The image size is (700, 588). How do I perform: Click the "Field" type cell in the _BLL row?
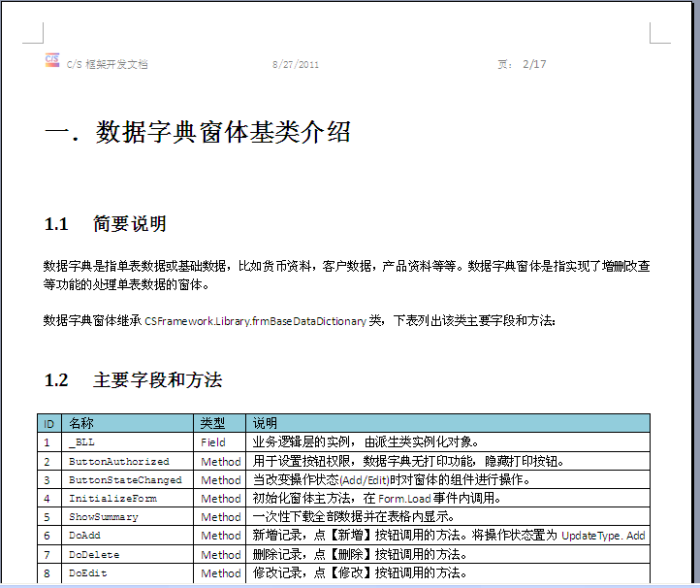(213, 442)
